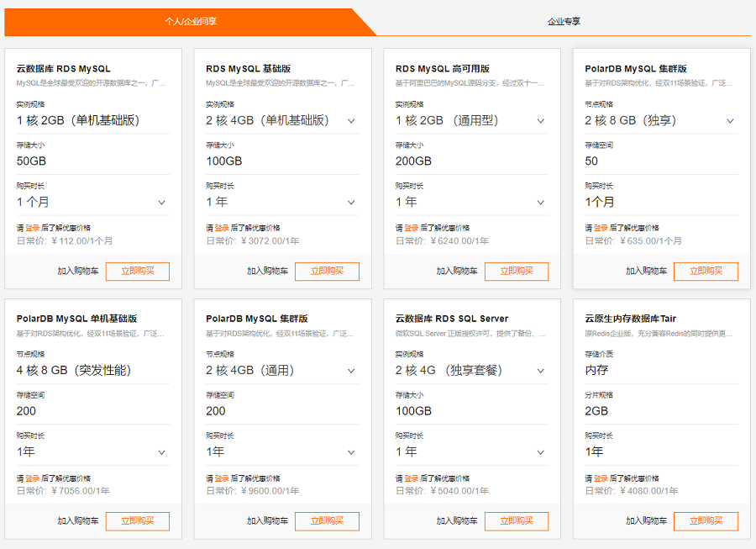The width and height of the screenshot is (756, 549).
Task: Open 实例规格 dropdown in RDS MySQL 高可用版 card
Action: [x=472, y=120]
